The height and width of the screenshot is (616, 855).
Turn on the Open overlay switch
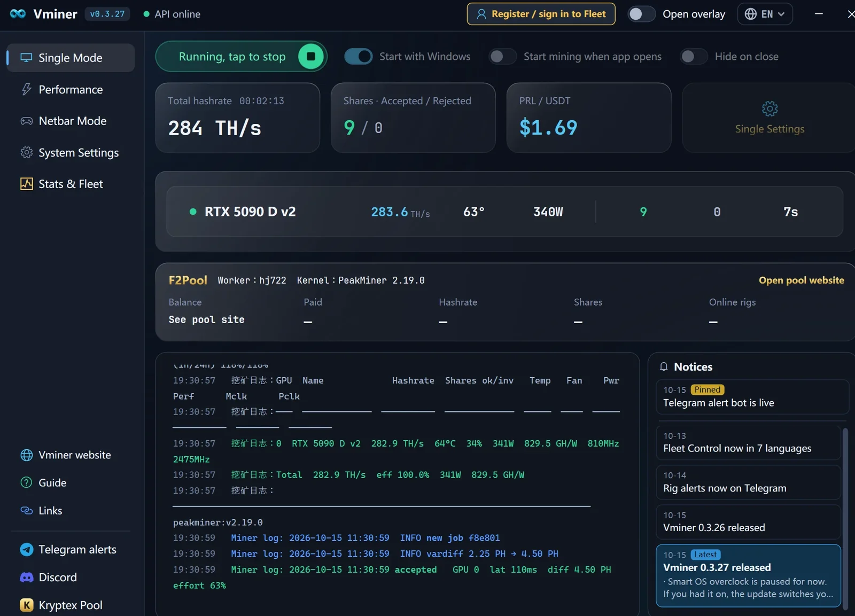click(x=641, y=14)
